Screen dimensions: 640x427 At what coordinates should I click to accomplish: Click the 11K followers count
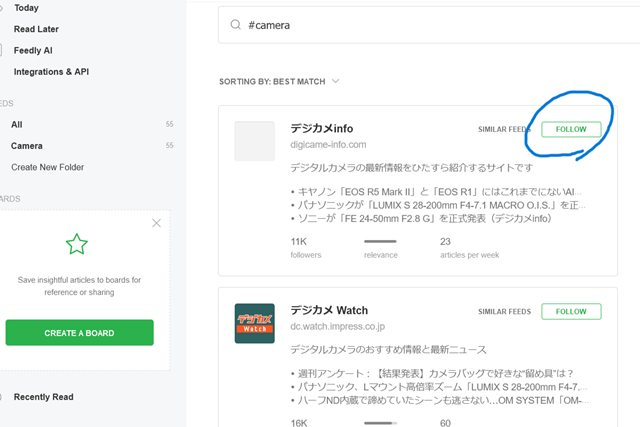coord(299,242)
